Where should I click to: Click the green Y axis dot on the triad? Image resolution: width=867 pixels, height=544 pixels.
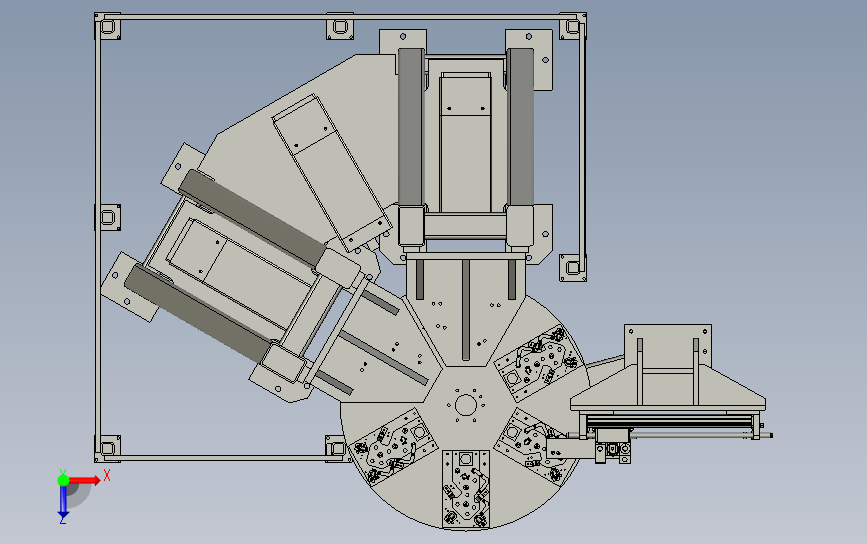pyautogui.click(x=63, y=480)
